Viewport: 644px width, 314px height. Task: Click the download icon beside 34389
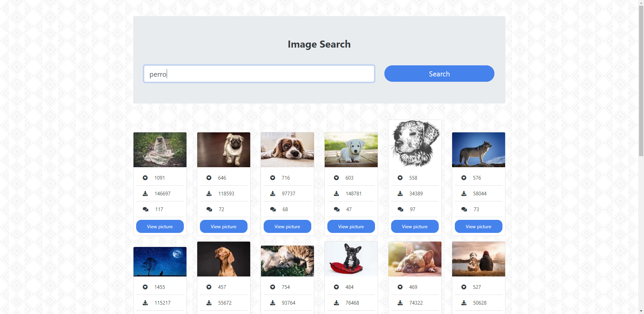(400, 194)
